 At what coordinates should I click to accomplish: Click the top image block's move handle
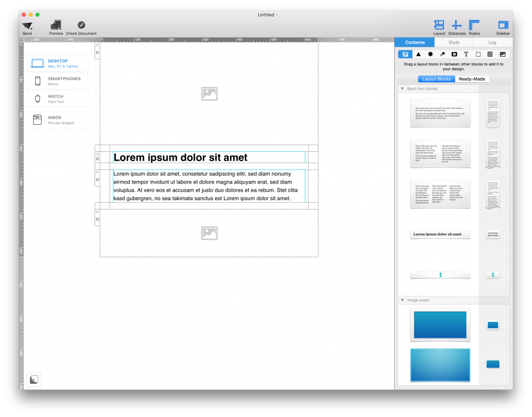point(97,53)
